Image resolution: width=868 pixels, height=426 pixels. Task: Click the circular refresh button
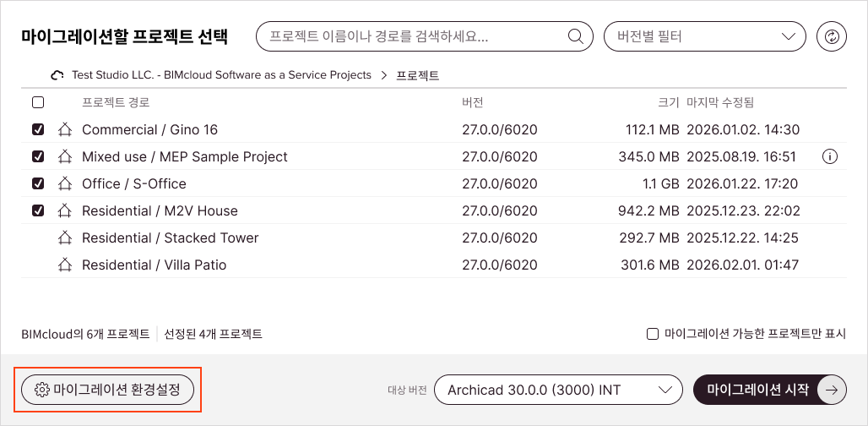832,36
